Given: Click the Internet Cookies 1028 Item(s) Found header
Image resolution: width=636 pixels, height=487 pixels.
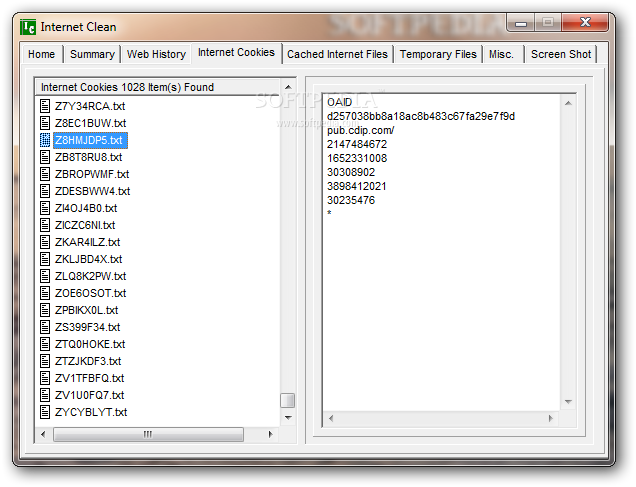Looking at the screenshot, I should tap(158, 87).
